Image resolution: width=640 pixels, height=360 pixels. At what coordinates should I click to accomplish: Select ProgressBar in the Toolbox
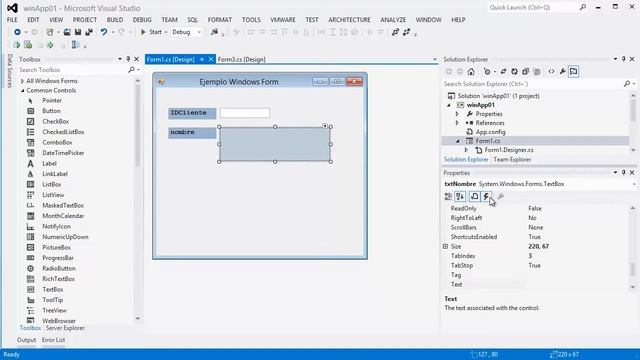coord(58,258)
